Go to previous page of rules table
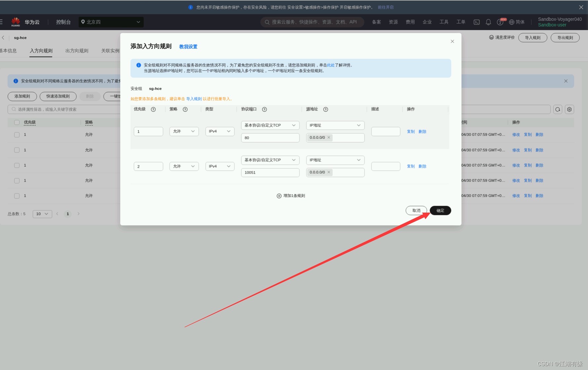 (57, 214)
